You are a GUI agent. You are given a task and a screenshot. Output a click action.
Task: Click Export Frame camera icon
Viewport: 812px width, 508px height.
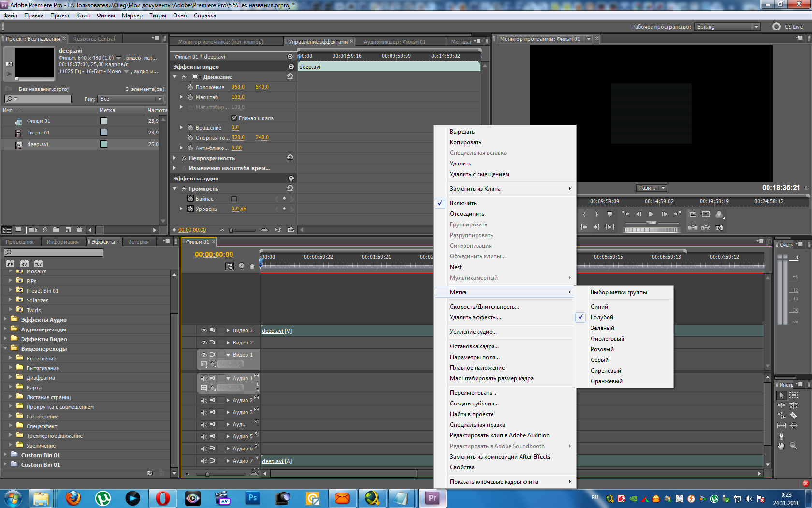[719, 227]
